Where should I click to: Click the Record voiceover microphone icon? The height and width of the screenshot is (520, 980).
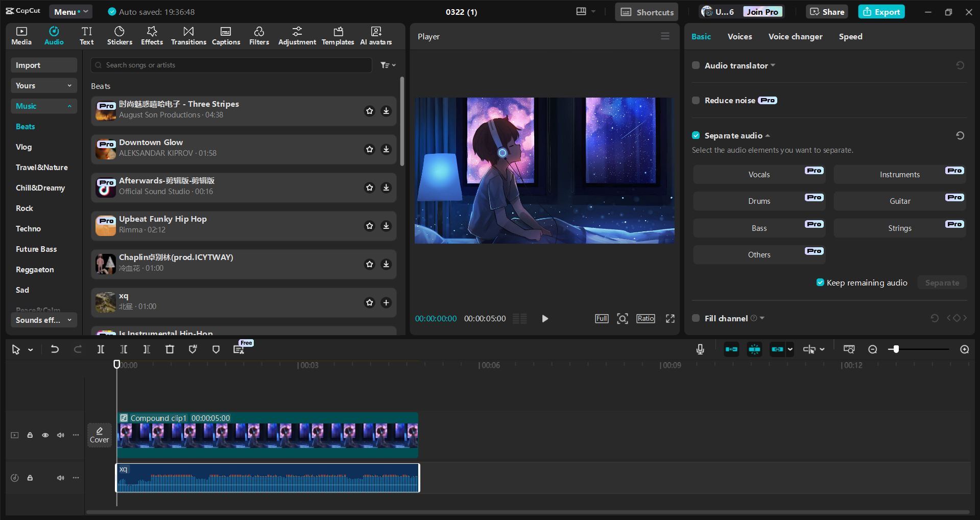coord(700,349)
